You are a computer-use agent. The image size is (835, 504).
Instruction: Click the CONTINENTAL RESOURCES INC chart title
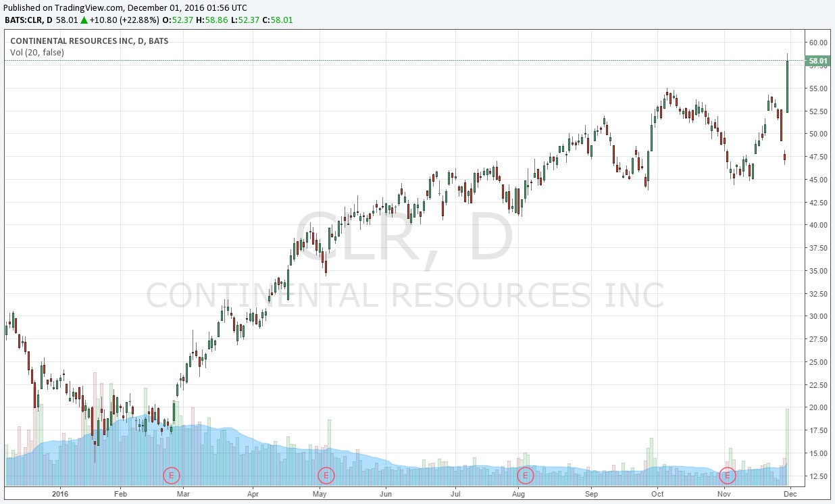(89, 41)
